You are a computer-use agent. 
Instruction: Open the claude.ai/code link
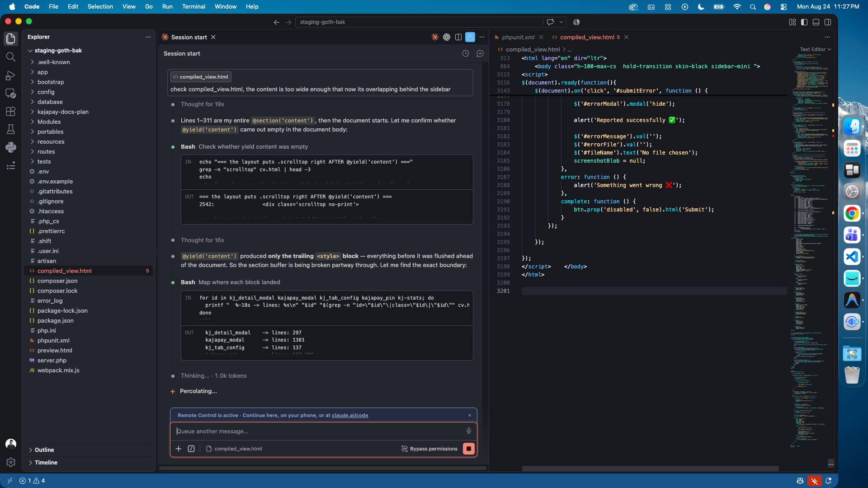coord(350,415)
